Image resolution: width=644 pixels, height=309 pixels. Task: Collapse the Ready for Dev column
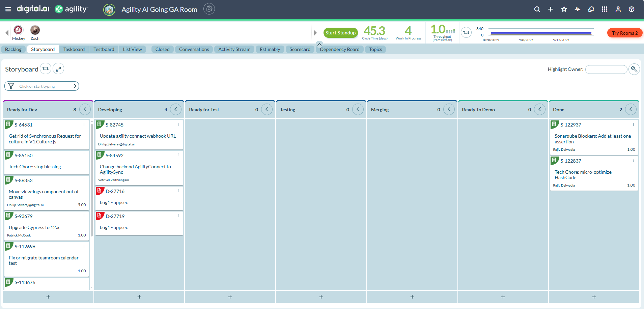tap(85, 109)
